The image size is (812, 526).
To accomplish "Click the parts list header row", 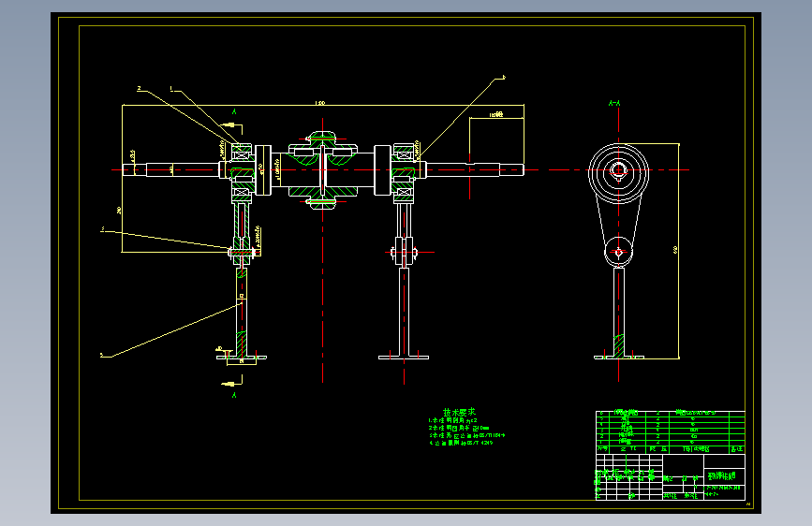I will (671, 449).
